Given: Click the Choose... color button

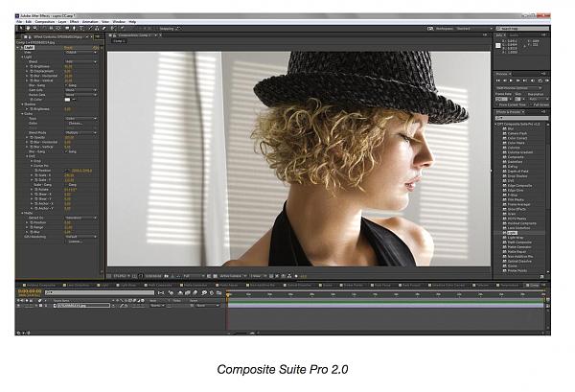Looking at the screenshot, I should (x=76, y=124).
